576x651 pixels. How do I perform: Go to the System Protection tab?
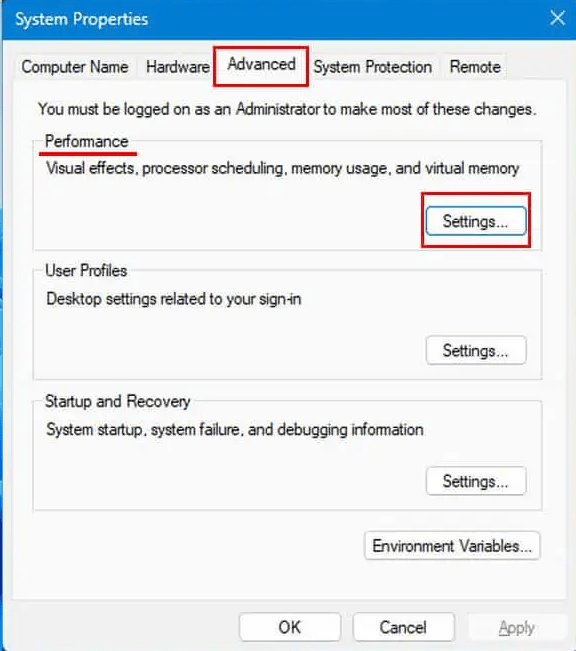(373, 67)
